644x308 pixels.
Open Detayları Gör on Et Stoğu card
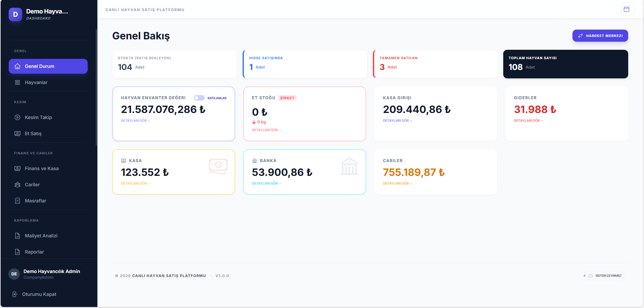click(266, 130)
